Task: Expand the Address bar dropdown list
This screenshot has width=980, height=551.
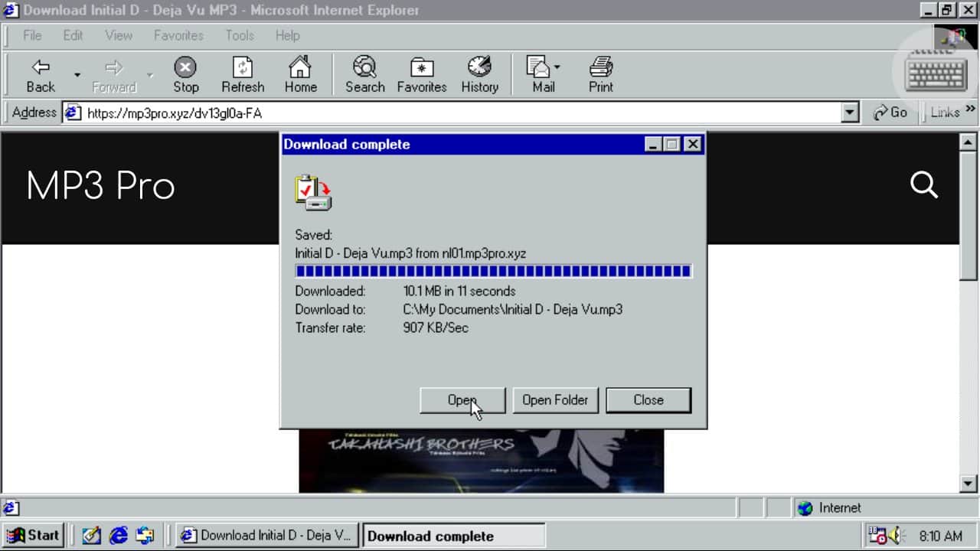Action: tap(850, 112)
